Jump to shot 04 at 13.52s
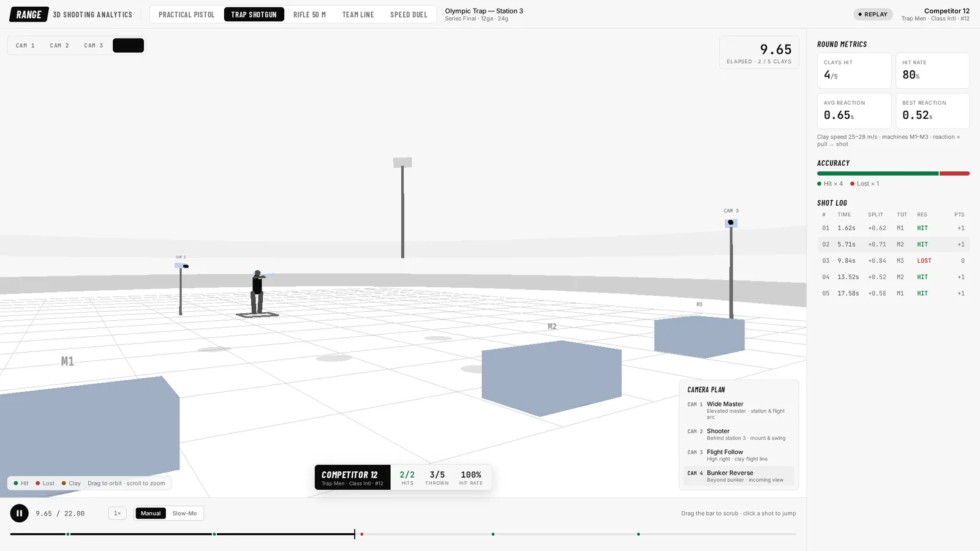980x551 pixels. [893, 277]
